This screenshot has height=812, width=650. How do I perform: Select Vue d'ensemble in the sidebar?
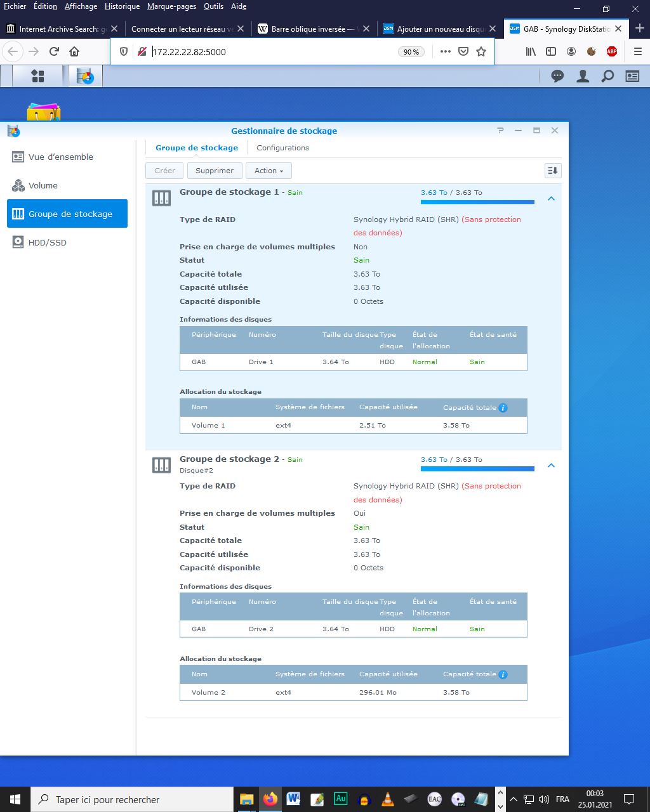[60, 157]
